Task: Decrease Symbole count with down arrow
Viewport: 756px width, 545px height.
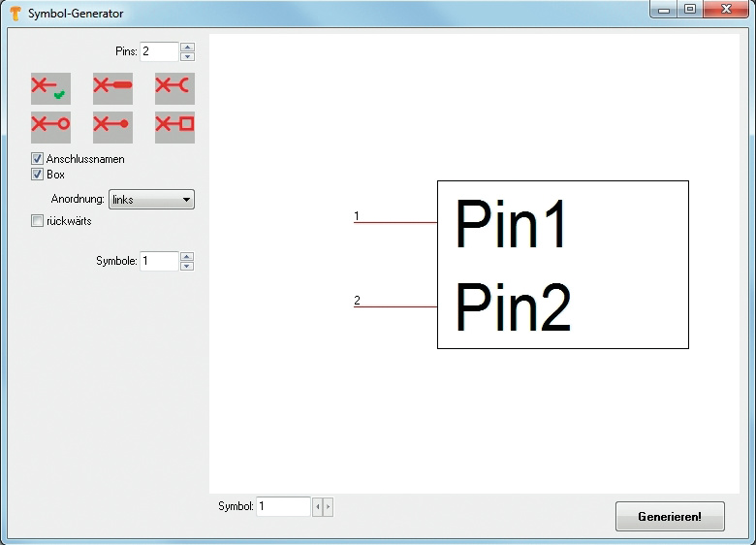Action: coord(187,266)
